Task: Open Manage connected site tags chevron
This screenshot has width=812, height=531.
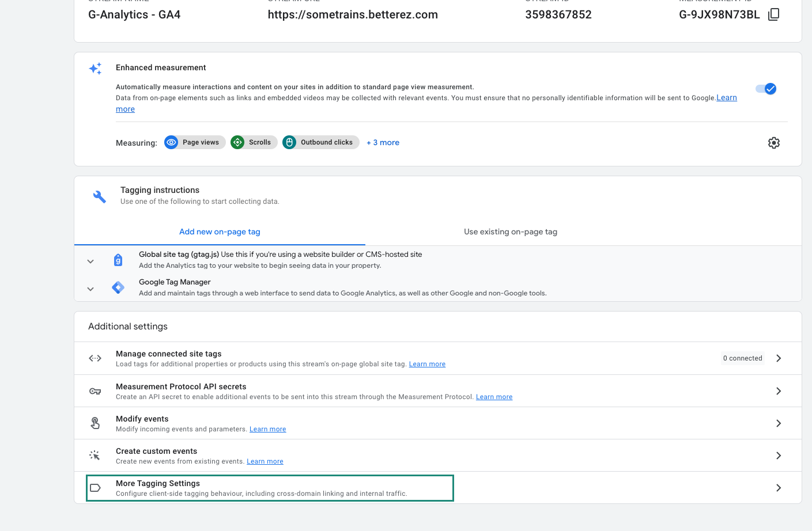Action: tap(779, 358)
